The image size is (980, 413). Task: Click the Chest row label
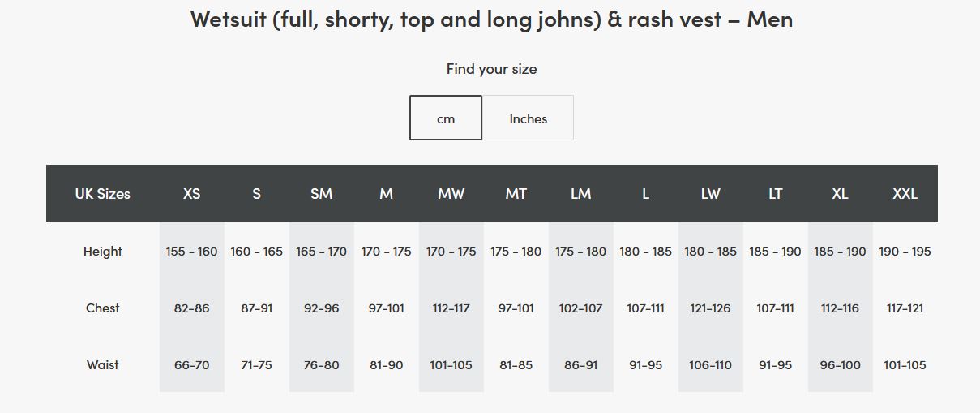[102, 308]
